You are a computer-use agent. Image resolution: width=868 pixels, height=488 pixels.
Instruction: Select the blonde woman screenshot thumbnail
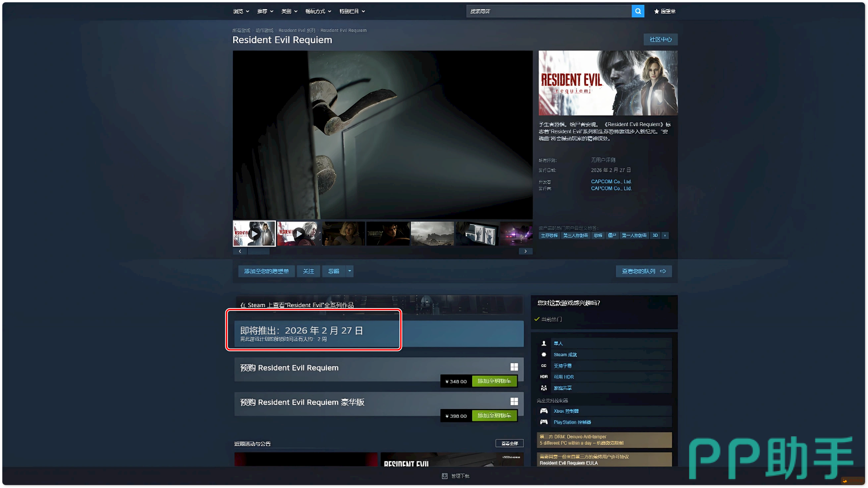coord(343,234)
